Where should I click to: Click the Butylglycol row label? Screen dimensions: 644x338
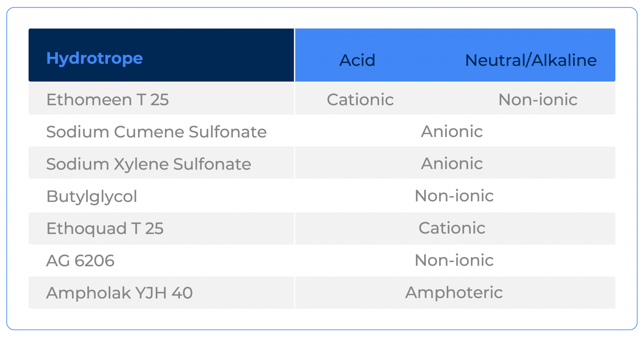(x=92, y=197)
